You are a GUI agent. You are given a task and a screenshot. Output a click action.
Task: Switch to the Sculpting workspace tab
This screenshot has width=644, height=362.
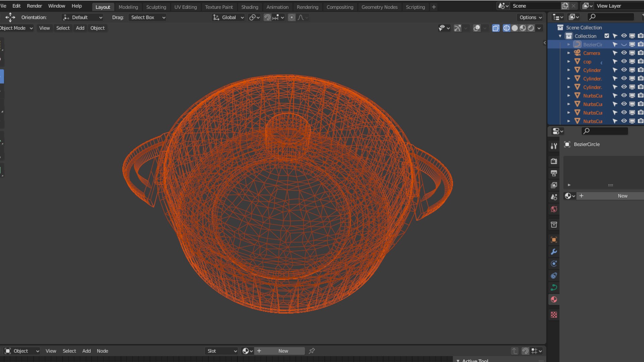tap(156, 7)
